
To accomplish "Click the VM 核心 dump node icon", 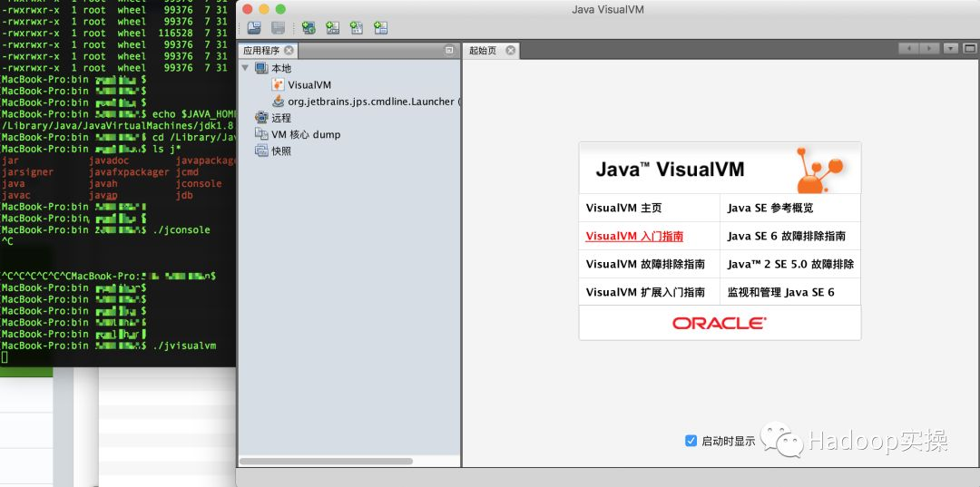I will (x=261, y=134).
